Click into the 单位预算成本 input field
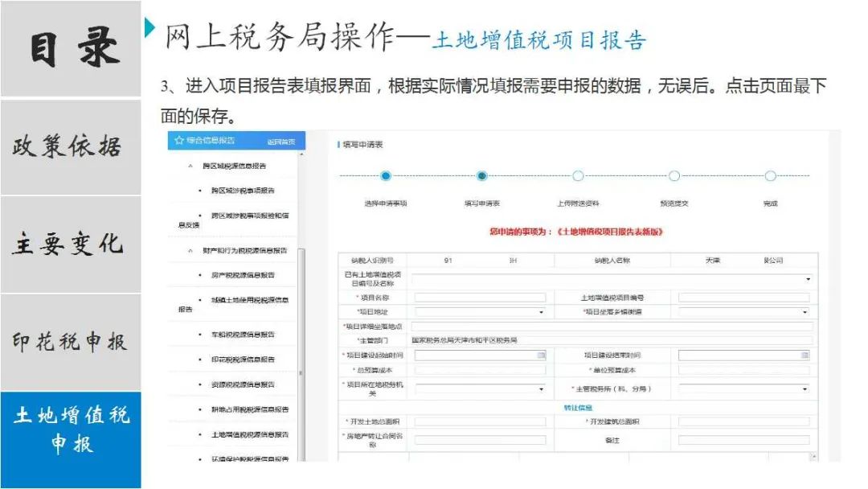Viewport: 868px width, 489px height. point(744,370)
